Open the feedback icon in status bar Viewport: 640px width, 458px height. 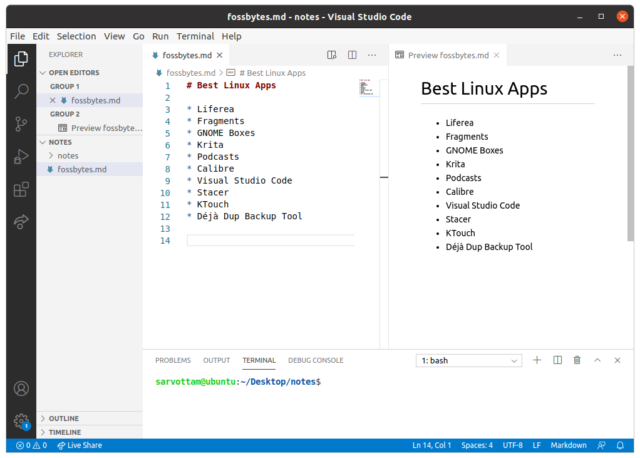pos(601,445)
